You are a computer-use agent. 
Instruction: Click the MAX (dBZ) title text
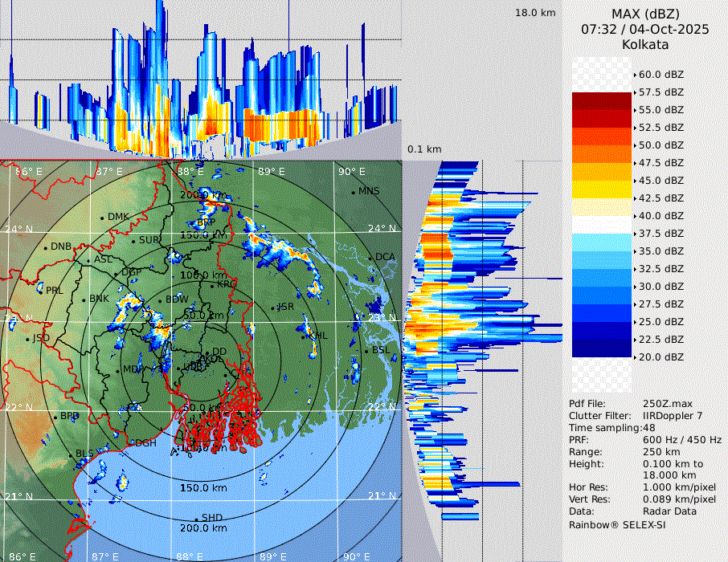[x=645, y=14]
